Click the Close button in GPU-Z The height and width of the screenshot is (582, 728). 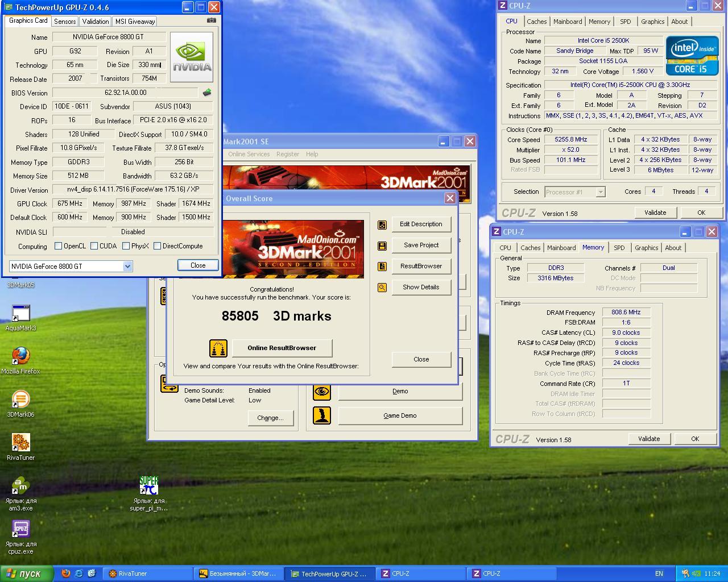197,265
